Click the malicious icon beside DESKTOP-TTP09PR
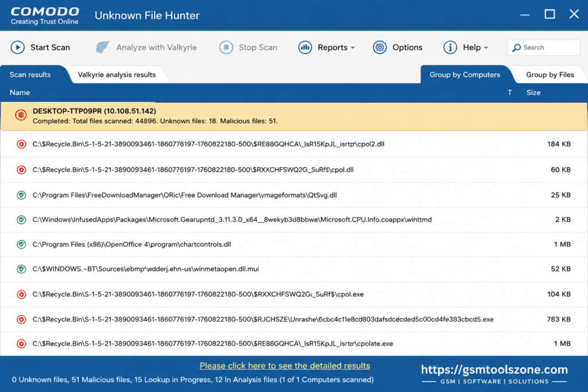Viewport: 588px width, 392px height. (x=21, y=115)
